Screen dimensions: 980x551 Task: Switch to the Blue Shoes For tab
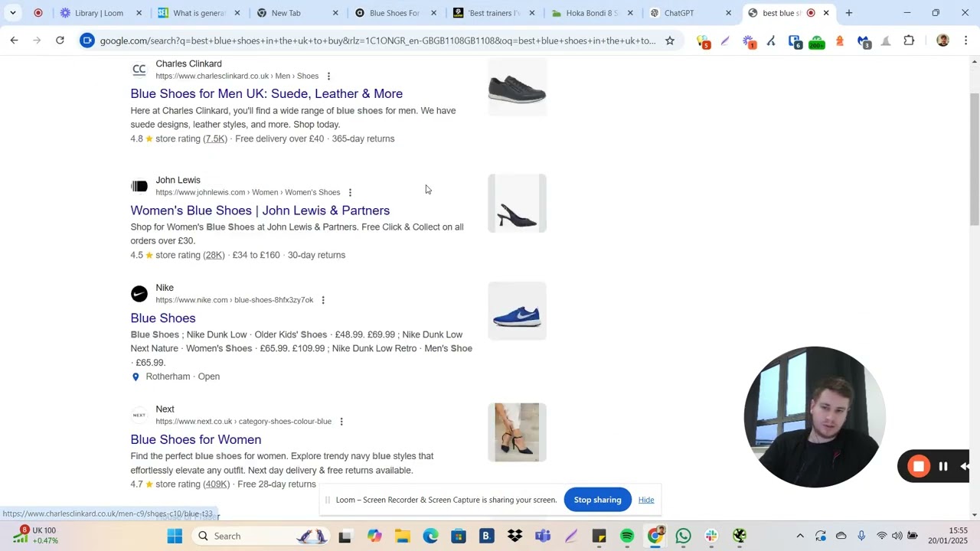coord(396,13)
